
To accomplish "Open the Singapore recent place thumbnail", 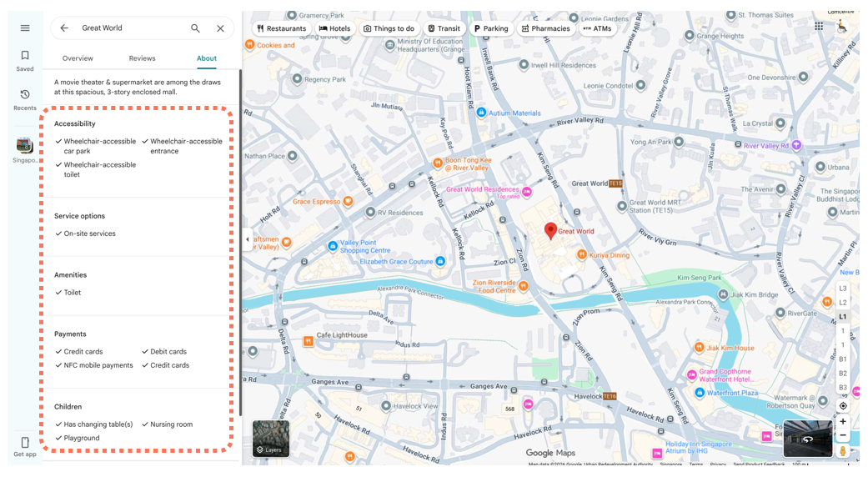I will 25,146.
